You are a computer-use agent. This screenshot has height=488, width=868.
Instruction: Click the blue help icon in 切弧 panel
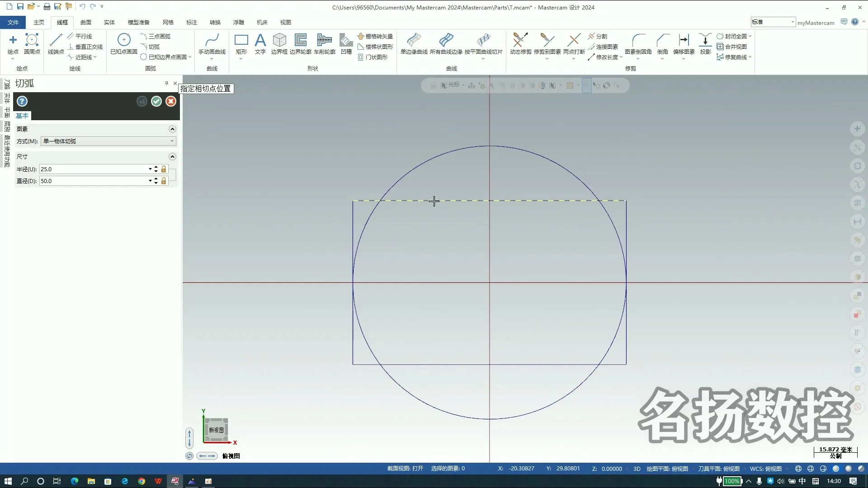22,101
